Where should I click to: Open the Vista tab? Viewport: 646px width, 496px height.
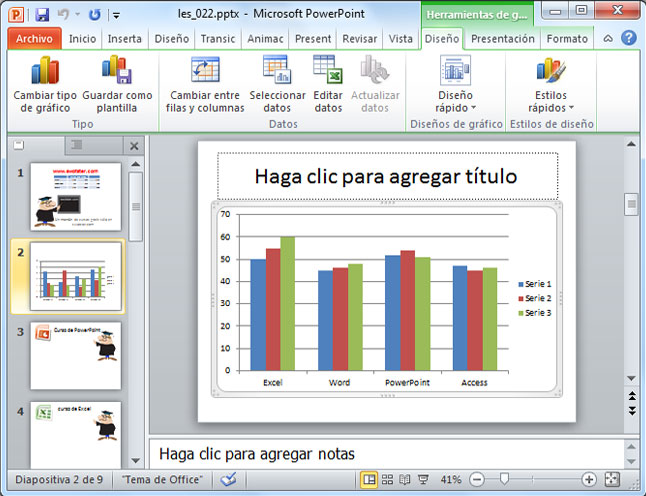tap(401, 39)
